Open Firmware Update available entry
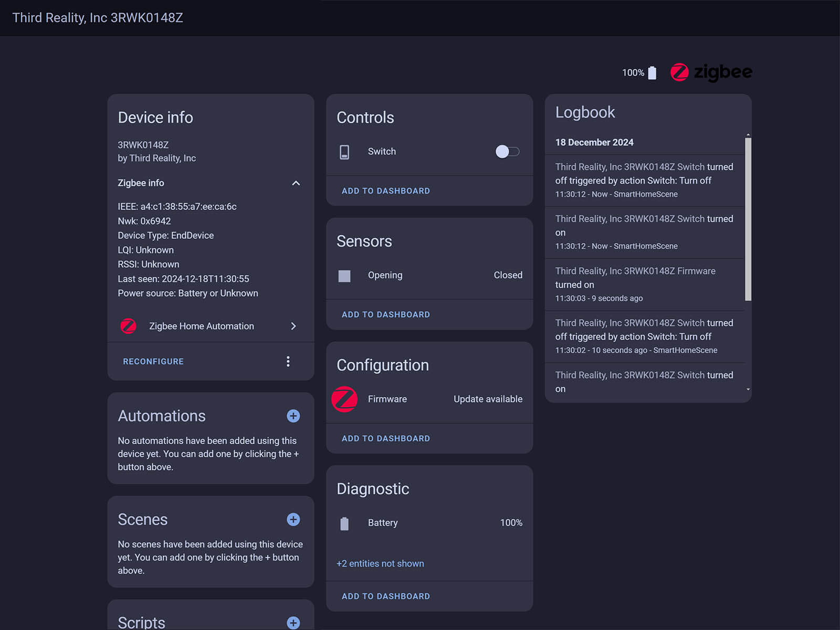 (x=487, y=399)
